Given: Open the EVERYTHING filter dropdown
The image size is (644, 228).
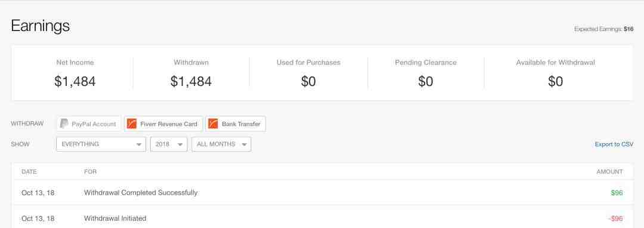Looking at the screenshot, I should (101, 144).
